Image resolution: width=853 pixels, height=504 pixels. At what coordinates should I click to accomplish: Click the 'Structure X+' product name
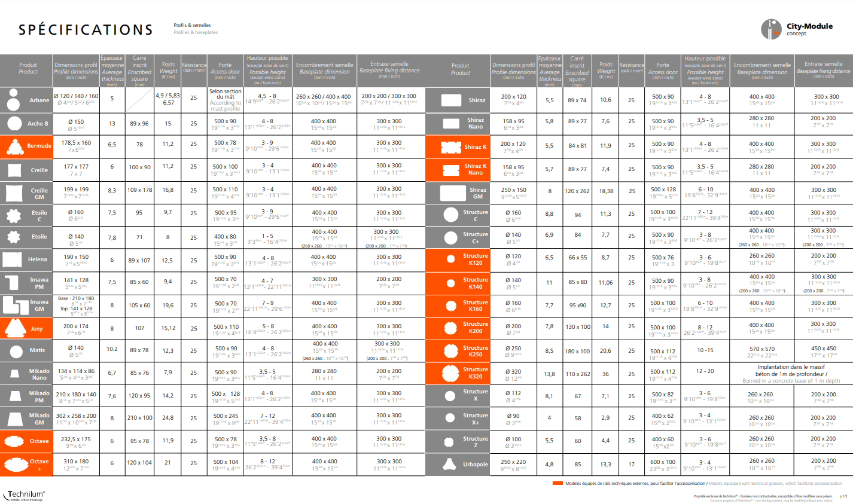pyautogui.click(x=476, y=419)
